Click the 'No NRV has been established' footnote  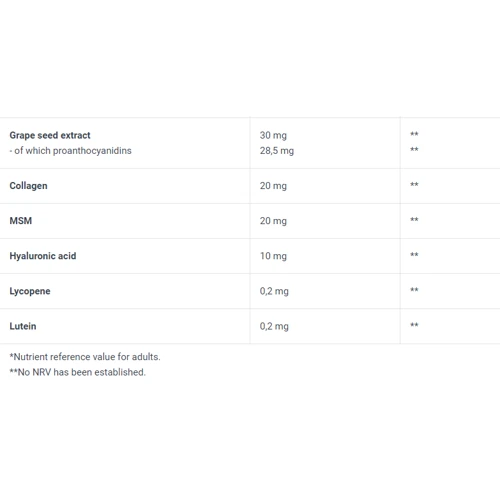78,372
